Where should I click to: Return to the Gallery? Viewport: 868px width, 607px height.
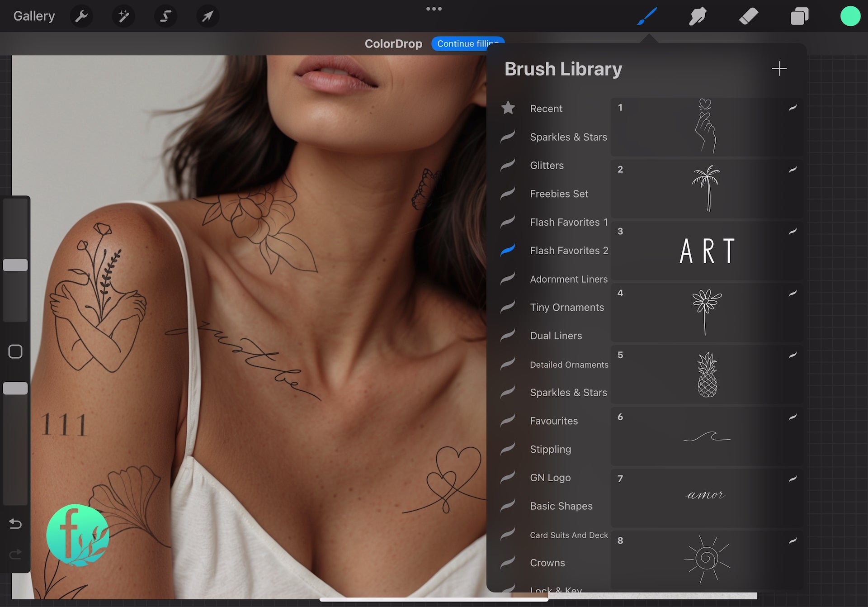tap(34, 16)
